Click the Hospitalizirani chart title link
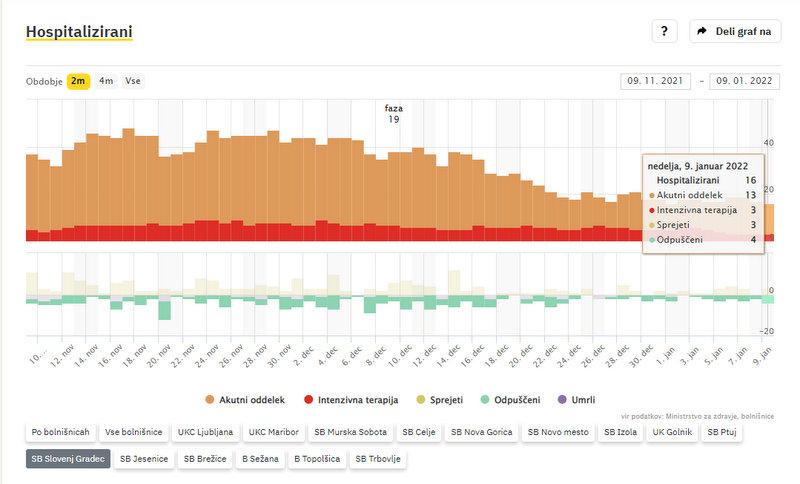Image resolution: width=800 pixels, height=484 pixels. (78, 32)
